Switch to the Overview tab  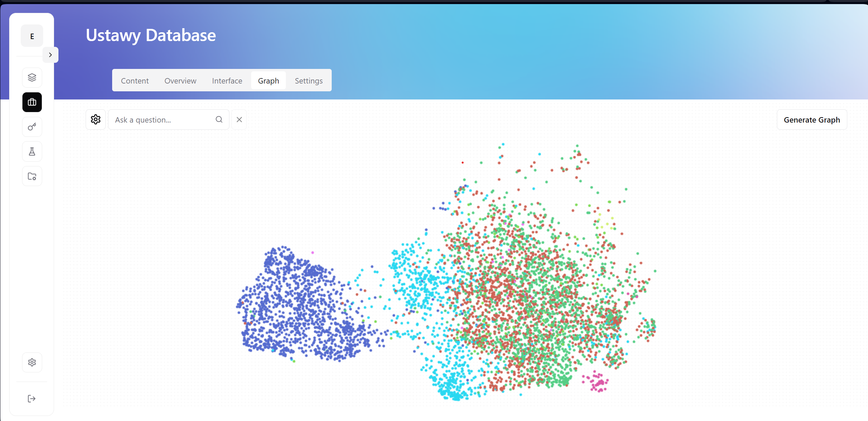pyautogui.click(x=180, y=81)
